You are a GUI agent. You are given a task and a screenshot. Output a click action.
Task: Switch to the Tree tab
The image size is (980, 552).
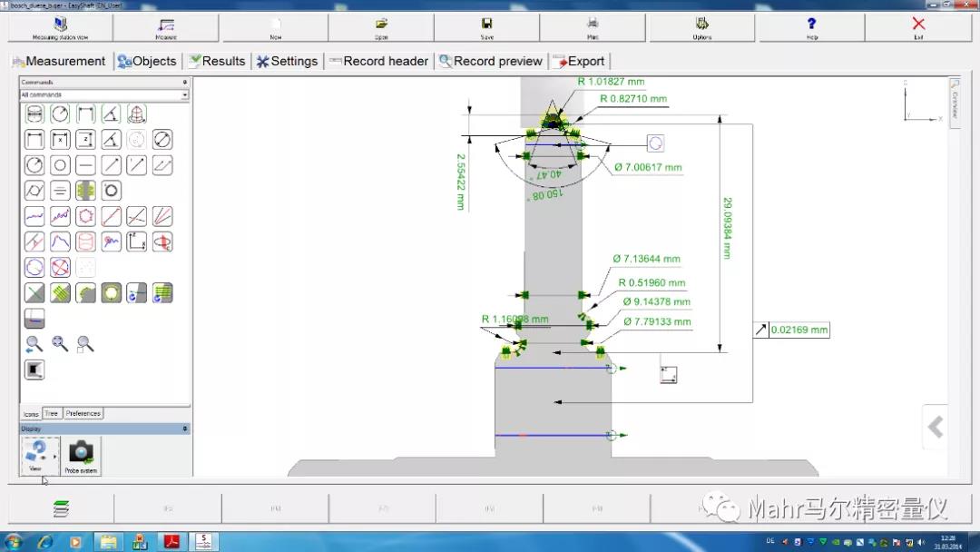(x=52, y=413)
